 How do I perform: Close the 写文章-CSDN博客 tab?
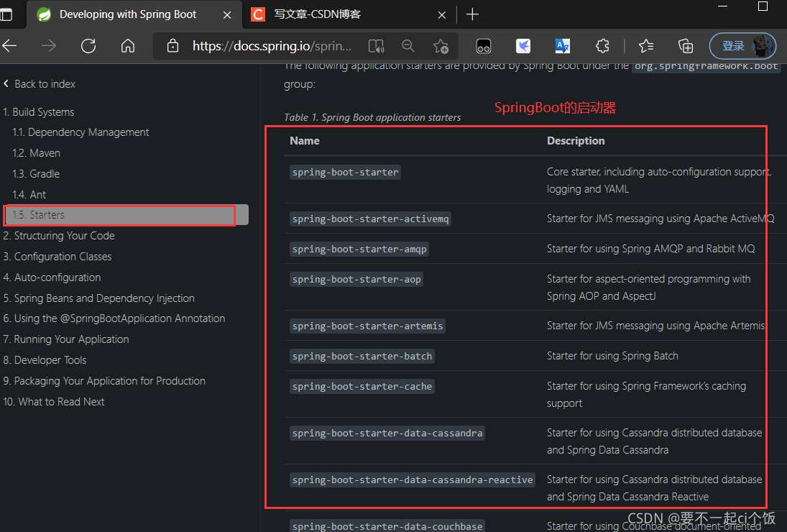tap(442, 15)
